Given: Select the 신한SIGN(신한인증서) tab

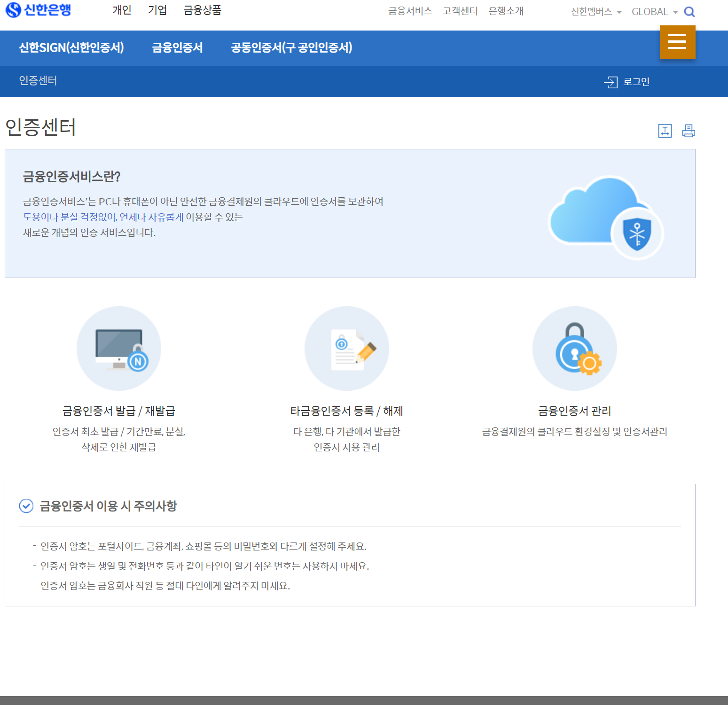Looking at the screenshot, I should pos(71,47).
